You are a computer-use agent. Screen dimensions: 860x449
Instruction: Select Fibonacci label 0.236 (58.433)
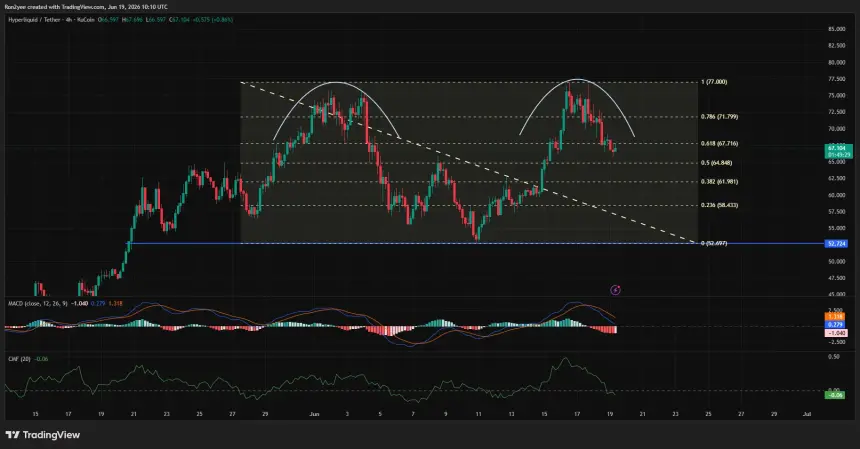click(x=719, y=205)
